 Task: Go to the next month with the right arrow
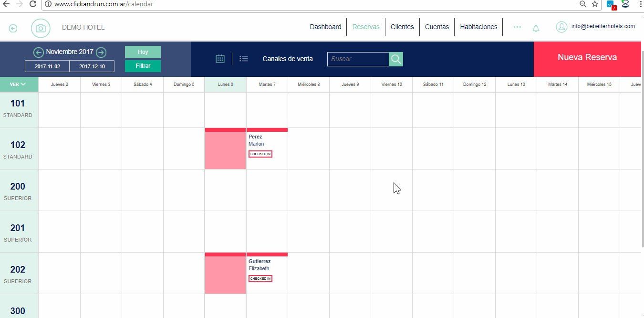(x=101, y=52)
